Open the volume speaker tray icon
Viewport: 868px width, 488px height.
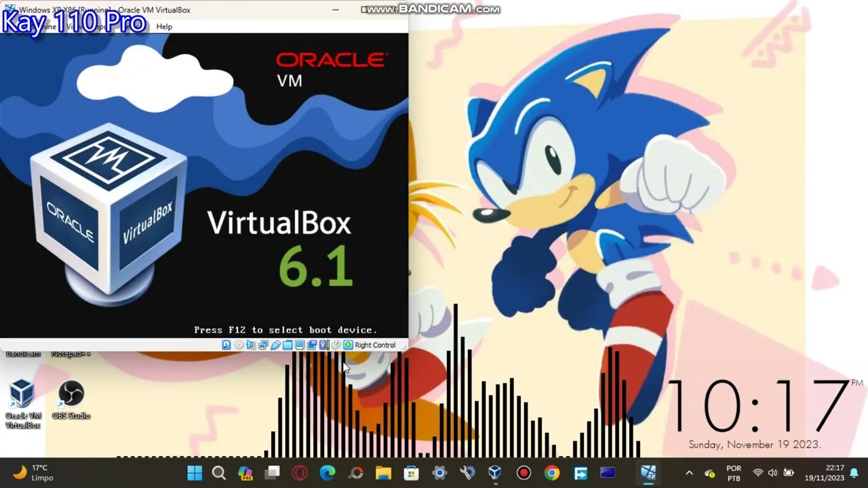pos(773,472)
